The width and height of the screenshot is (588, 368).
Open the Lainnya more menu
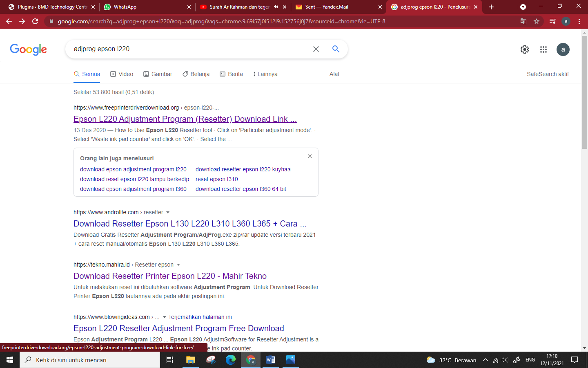[265, 74]
